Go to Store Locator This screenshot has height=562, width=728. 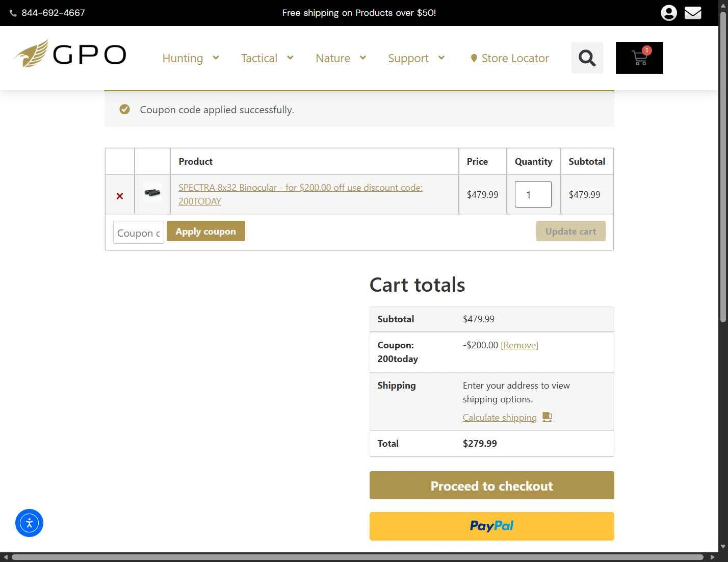point(515,58)
